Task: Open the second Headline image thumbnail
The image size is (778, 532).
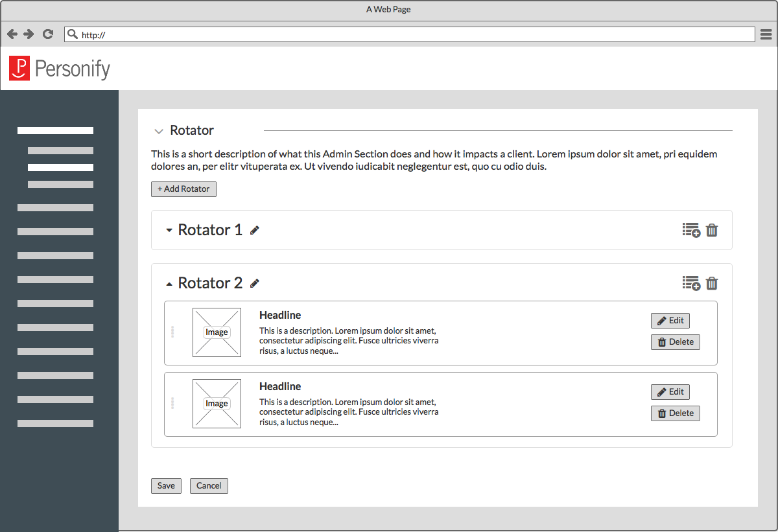Action: point(217,404)
